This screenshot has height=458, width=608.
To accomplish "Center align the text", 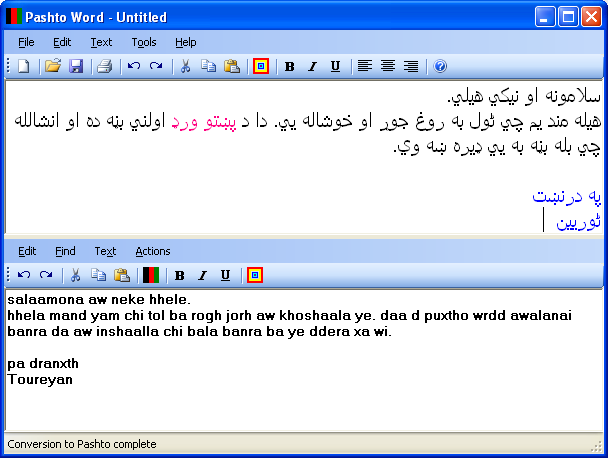I will coord(388,66).
